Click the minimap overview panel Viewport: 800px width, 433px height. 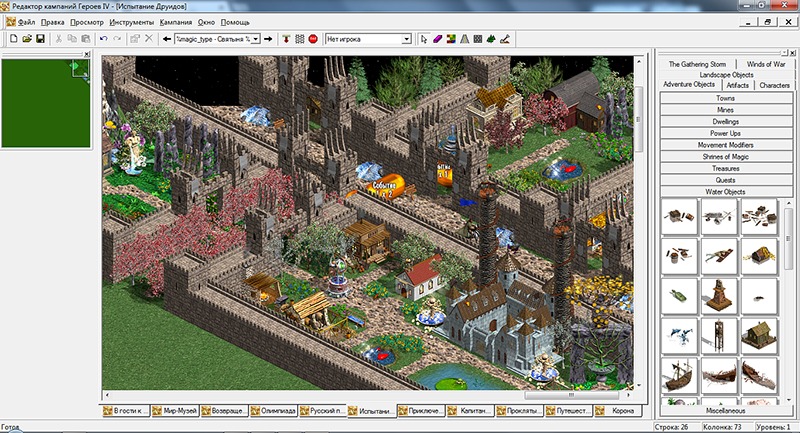click(46, 103)
